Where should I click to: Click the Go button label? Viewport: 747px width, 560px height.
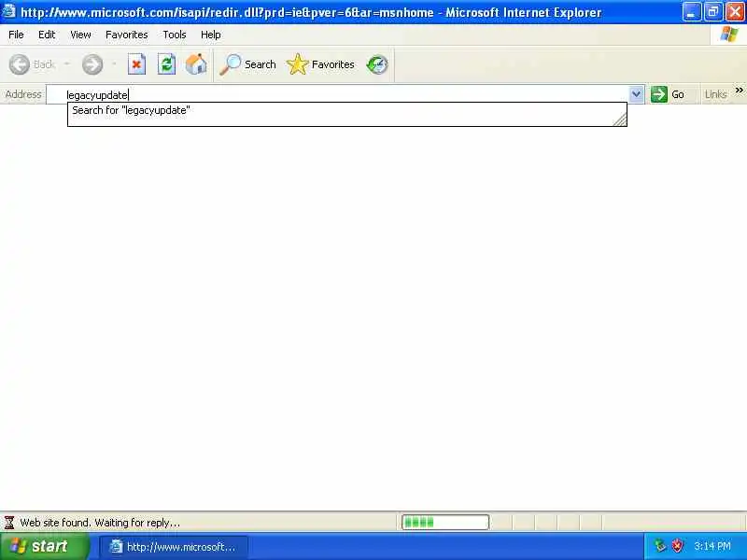(678, 94)
